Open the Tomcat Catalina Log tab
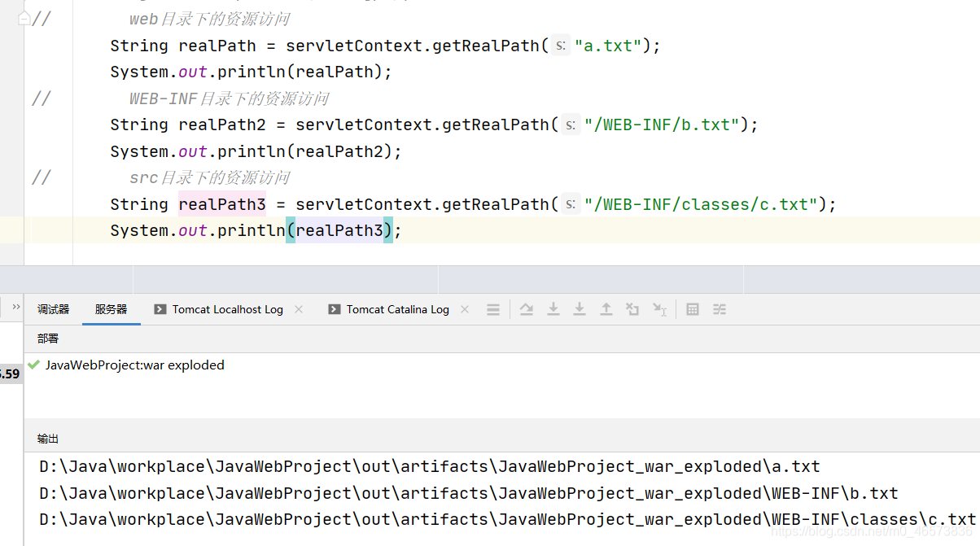980x546 pixels. [398, 309]
